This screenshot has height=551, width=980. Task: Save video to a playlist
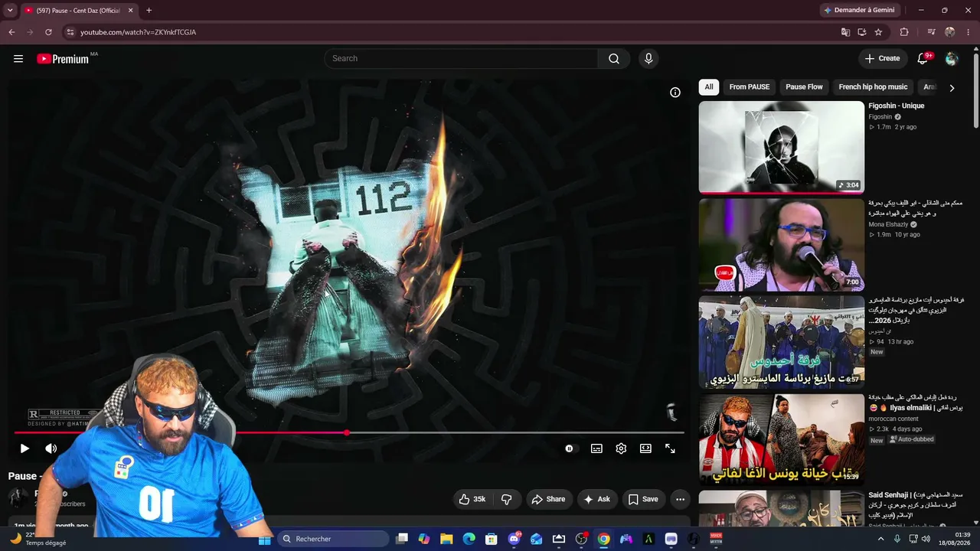coord(643,499)
